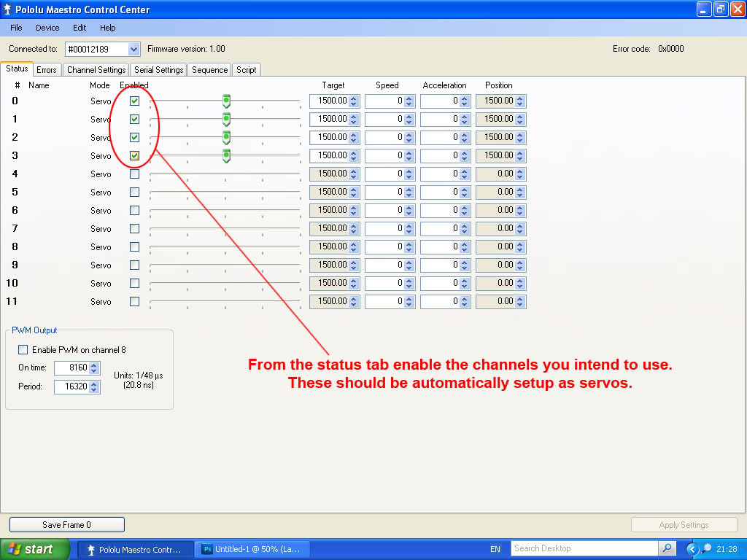This screenshot has width=747, height=560.
Task: Click the Firmware version: 1.00 text
Action: click(x=186, y=49)
